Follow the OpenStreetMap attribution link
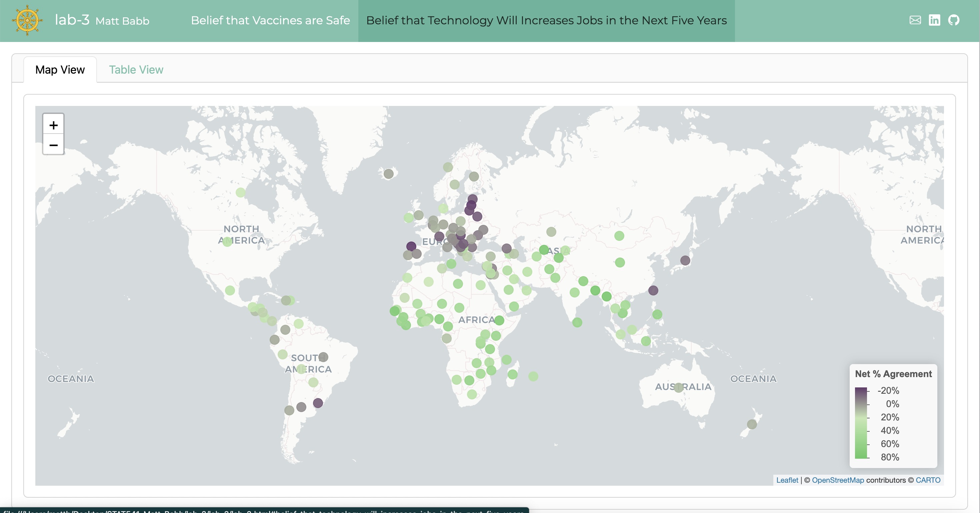The image size is (980, 513). tap(838, 480)
